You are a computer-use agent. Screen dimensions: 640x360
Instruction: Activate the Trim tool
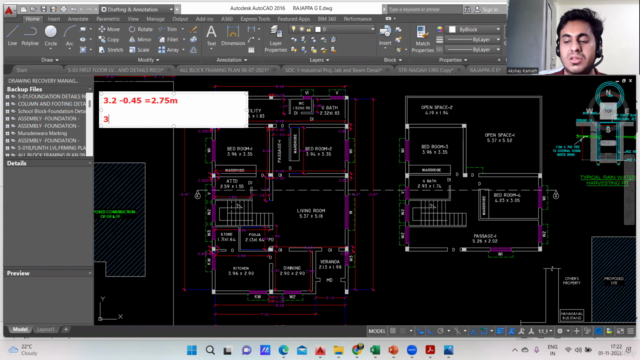pos(168,29)
